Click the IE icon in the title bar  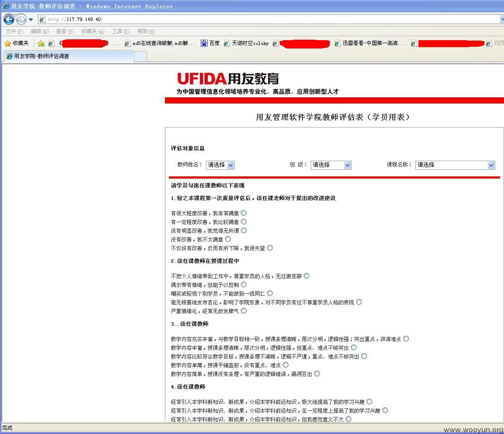[x=6, y=6]
